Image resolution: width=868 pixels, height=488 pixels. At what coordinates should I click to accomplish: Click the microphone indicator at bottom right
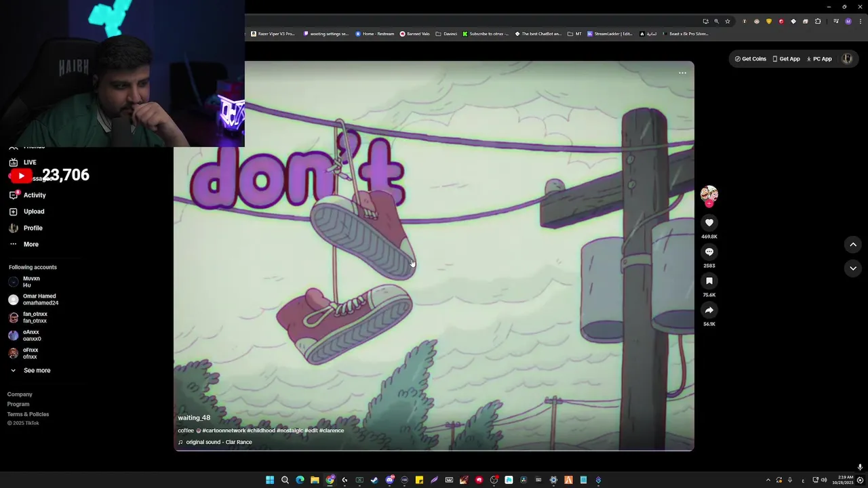pos(860,467)
